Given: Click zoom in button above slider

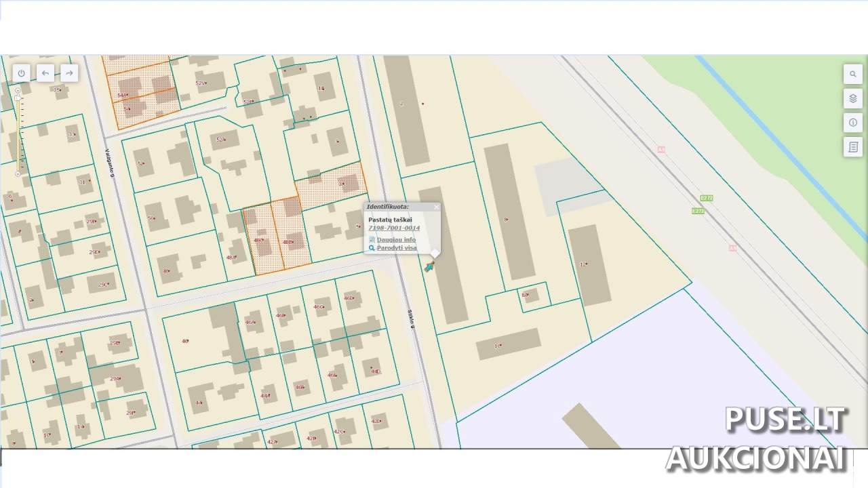Looking at the screenshot, I should click(x=18, y=90).
